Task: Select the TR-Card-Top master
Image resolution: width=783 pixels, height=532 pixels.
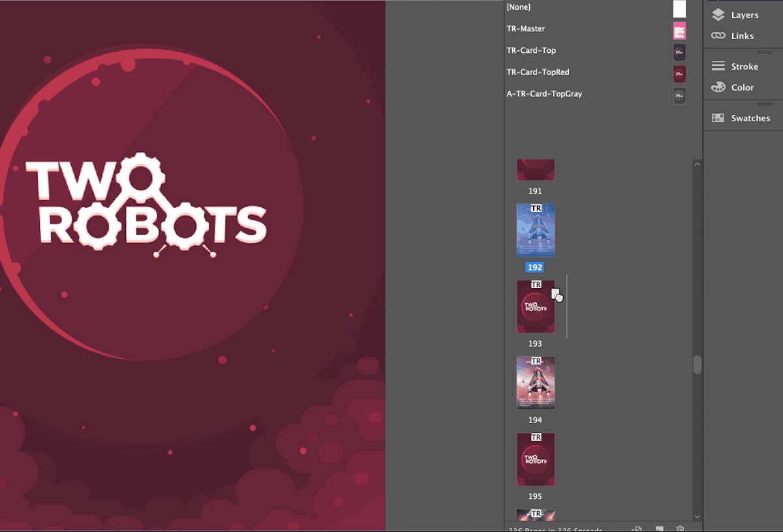Action: (531, 50)
